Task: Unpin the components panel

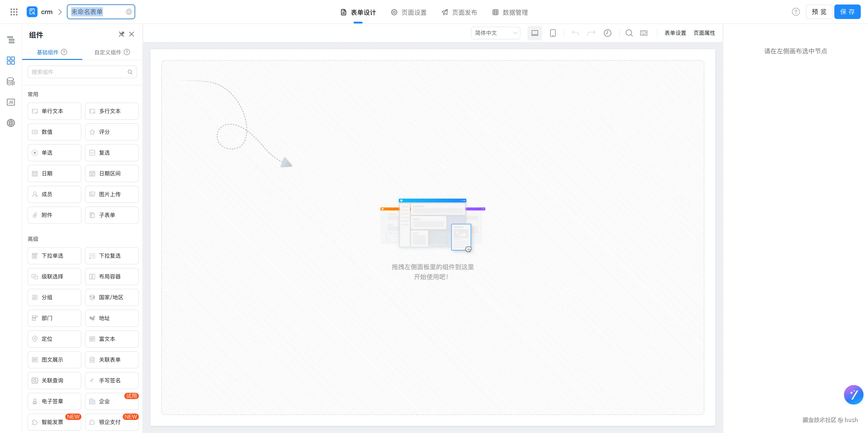Action: pyautogui.click(x=121, y=34)
